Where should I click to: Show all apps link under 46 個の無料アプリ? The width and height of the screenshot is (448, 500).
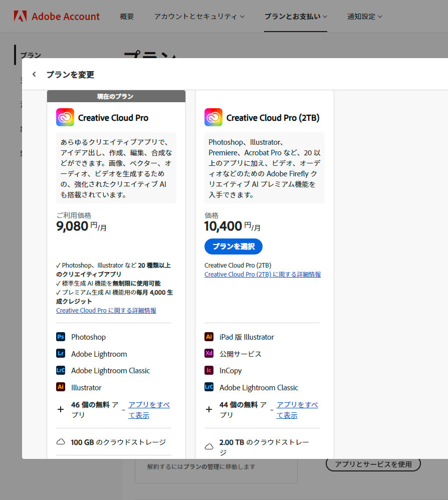pos(149,410)
